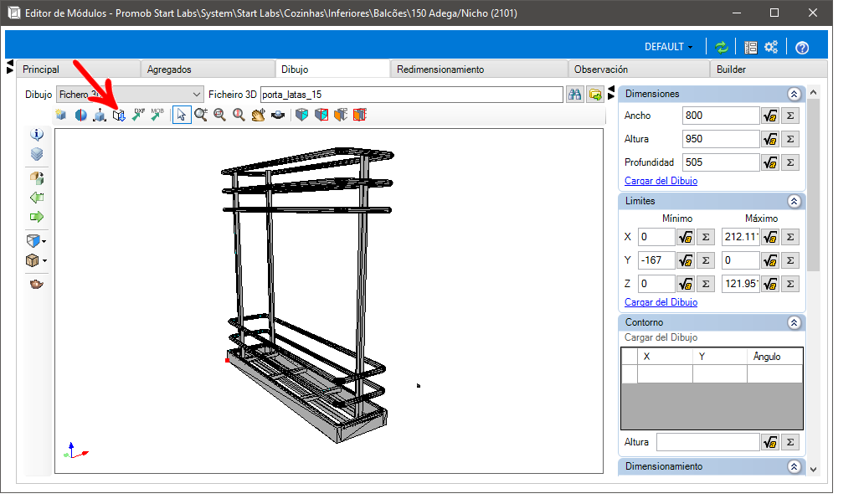
Task: Click the binoculars search icon
Action: (574, 95)
